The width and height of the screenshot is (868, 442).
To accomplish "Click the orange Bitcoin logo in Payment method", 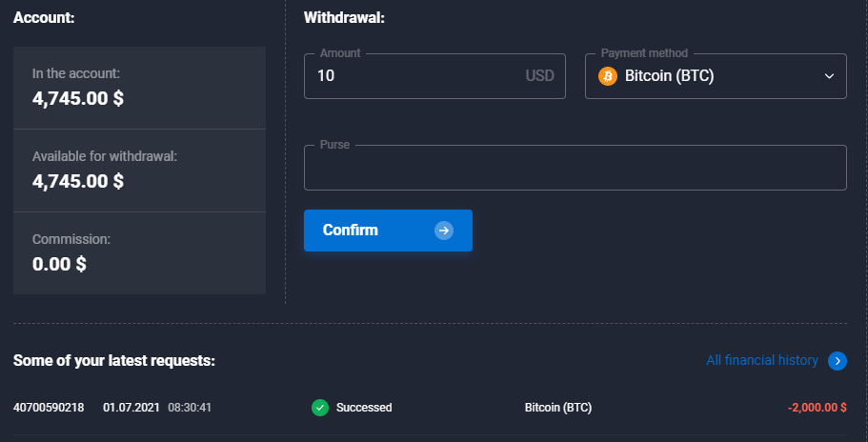I will click(608, 76).
